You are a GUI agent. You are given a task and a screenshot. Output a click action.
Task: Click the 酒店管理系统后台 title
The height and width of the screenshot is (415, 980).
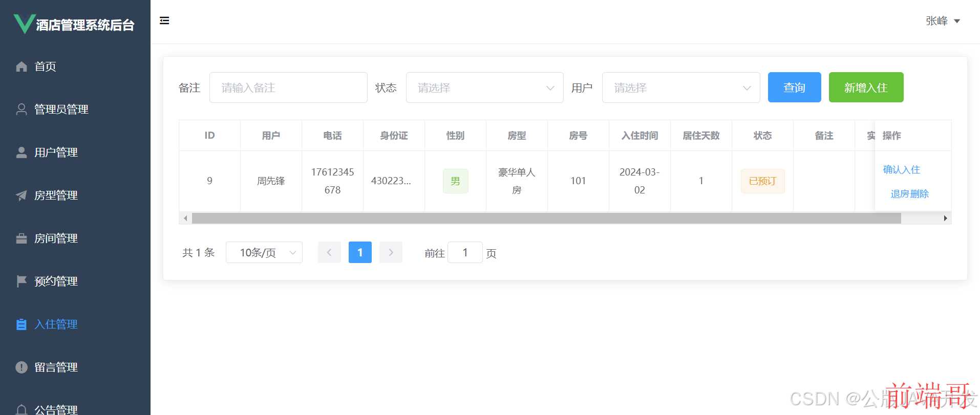(86, 25)
